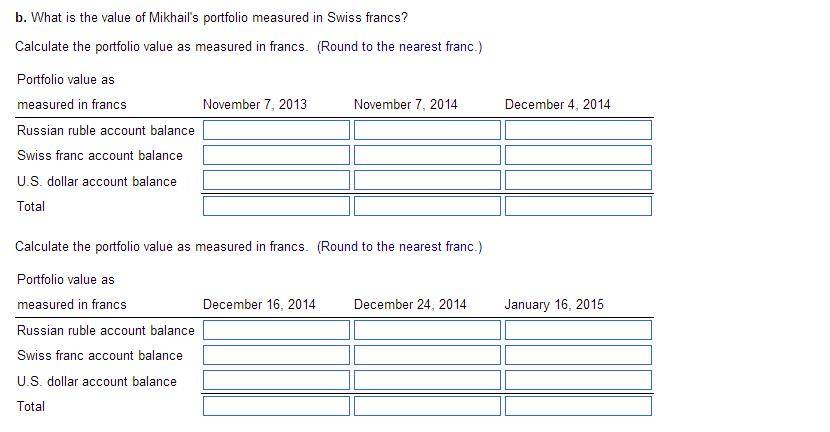This screenshot has width=830, height=432.
Task: Click Russian ruble balance field for December 4, 2014
Action: 578,130
